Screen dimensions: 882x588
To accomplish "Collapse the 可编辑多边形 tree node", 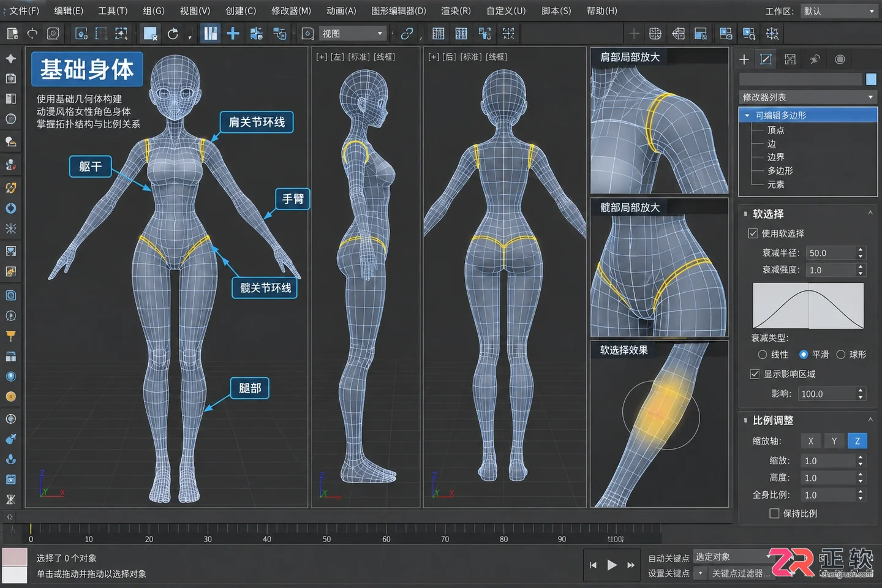I will [x=747, y=115].
